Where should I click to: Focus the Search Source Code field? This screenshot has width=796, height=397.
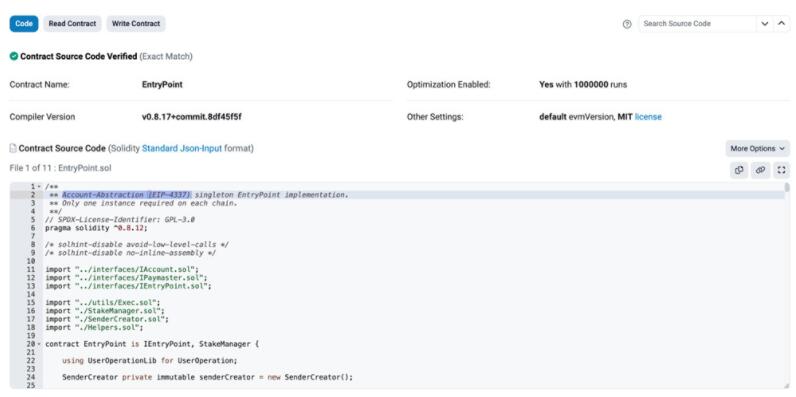coord(697,23)
